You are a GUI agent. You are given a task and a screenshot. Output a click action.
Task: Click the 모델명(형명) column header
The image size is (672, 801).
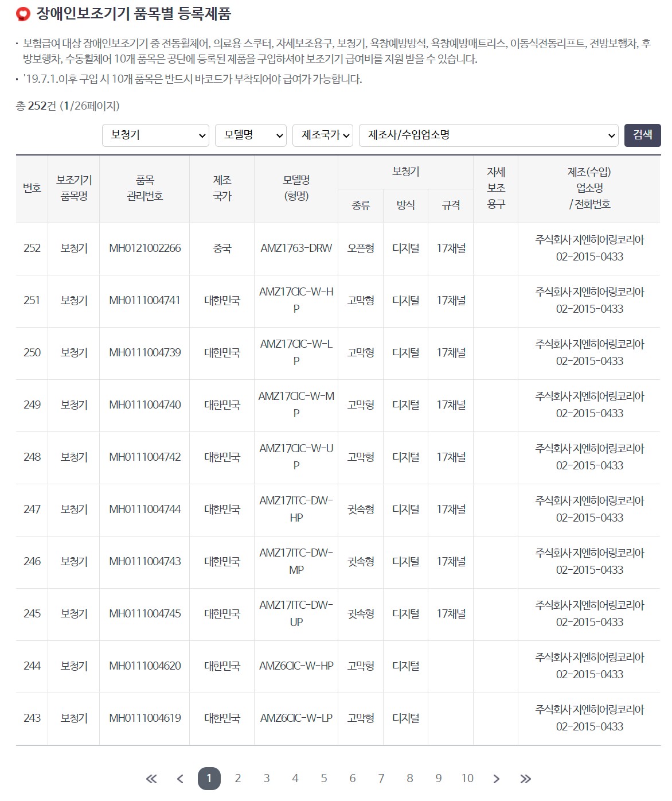(x=296, y=189)
